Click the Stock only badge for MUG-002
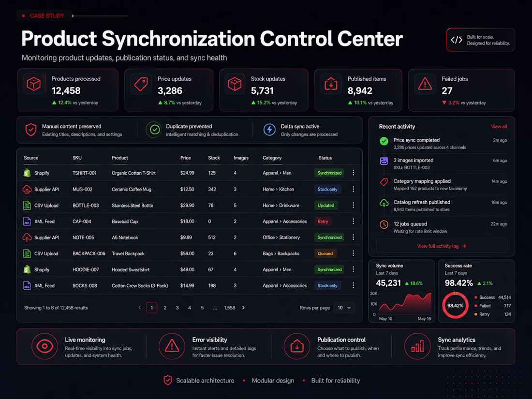The height and width of the screenshot is (399, 532). [327, 189]
